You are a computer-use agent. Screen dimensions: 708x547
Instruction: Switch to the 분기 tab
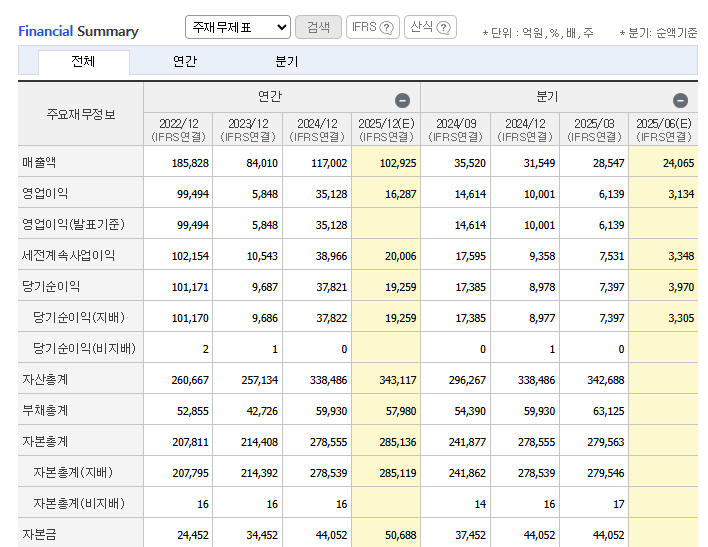(287, 61)
